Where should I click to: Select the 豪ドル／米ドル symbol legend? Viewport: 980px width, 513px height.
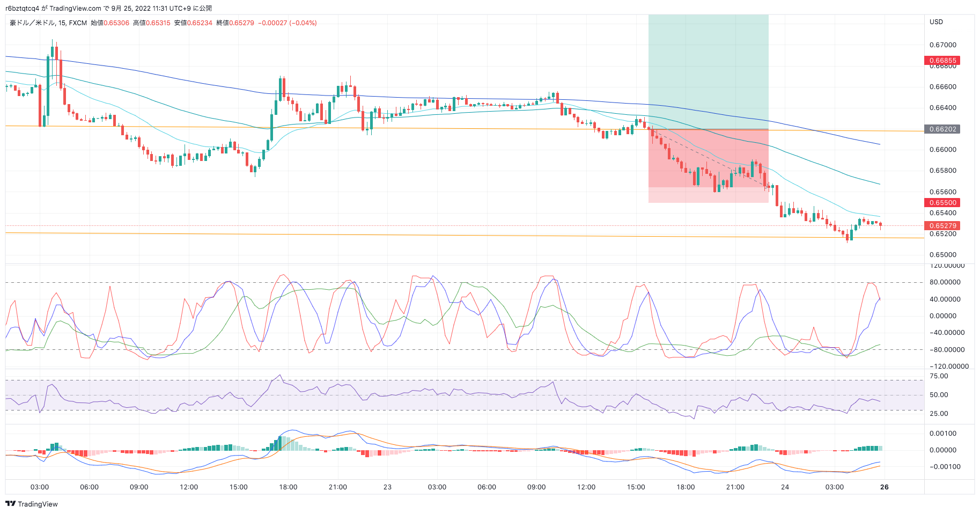32,23
